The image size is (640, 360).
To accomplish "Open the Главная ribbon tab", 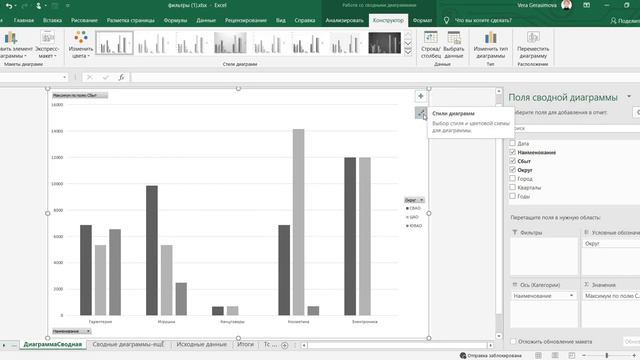I will click(x=24, y=20).
